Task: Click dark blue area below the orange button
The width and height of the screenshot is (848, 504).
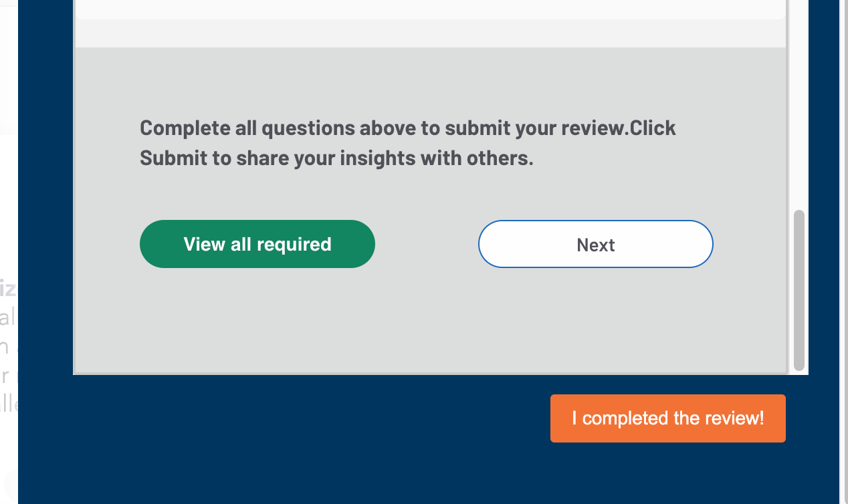Action: coord(667,475)
